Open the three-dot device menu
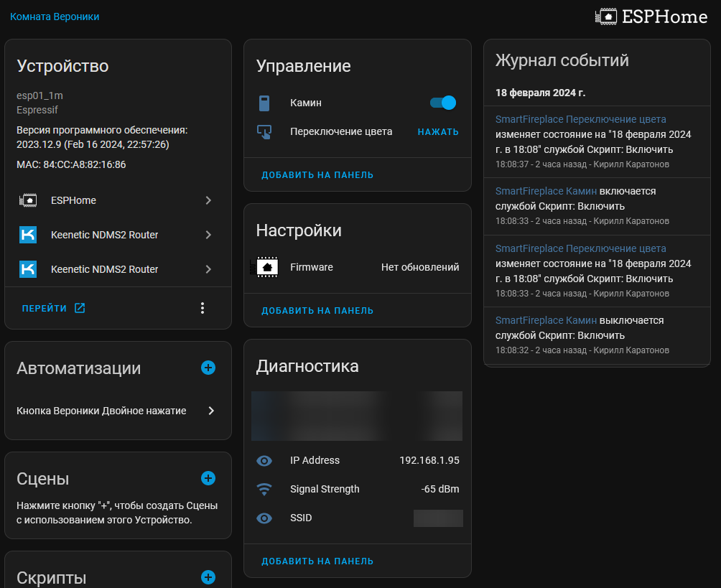 tap(203, 308)
